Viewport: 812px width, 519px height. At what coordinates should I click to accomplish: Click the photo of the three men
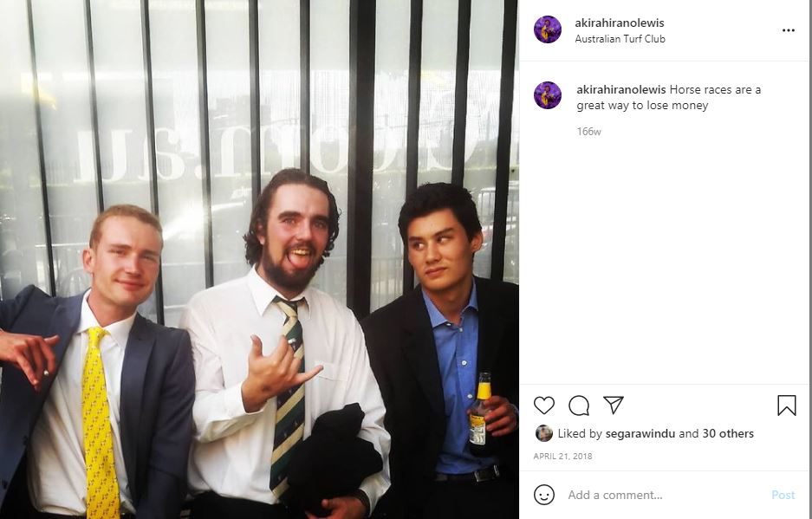pyautogui.click(x=259, y=260)
